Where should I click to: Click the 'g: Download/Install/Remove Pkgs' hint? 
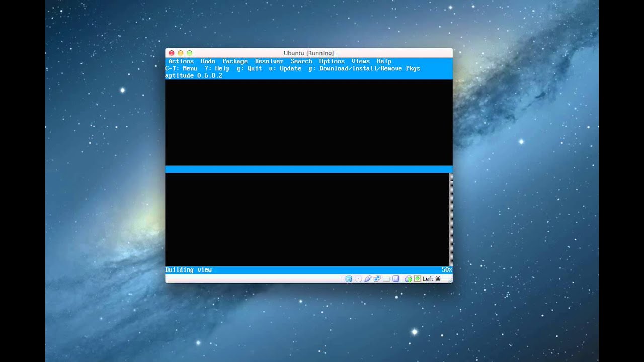click(x=364, y=68)
